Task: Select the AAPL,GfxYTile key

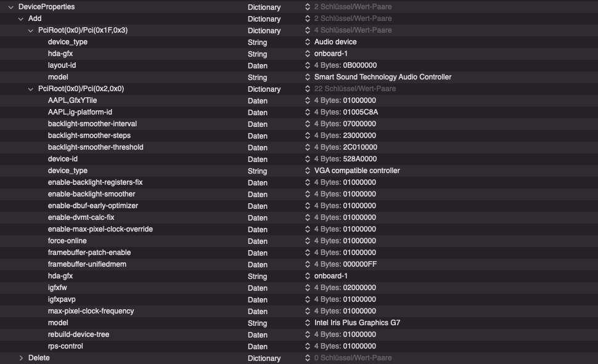Action: tap(72, 100)
